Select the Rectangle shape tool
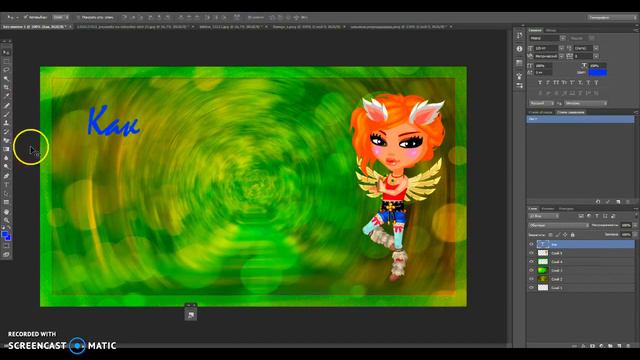This screenshot has width=640, height=360. 6,202
